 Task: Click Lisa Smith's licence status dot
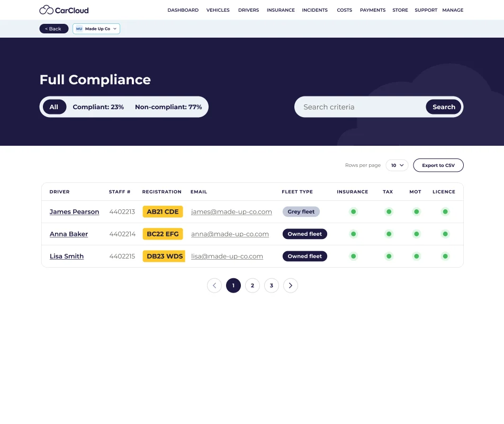pyautogui.click(x=445, y=256)
